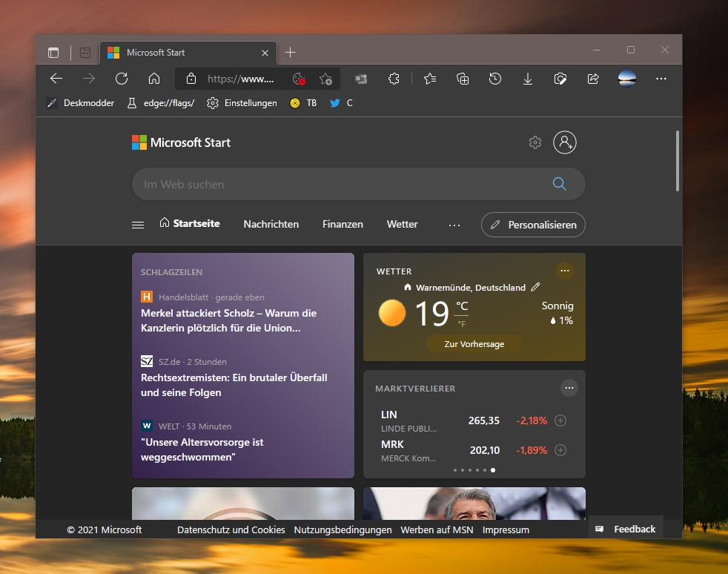Click the Share icon in toolbar
This screenshot has width=728, height=574.
coord(593,79)
